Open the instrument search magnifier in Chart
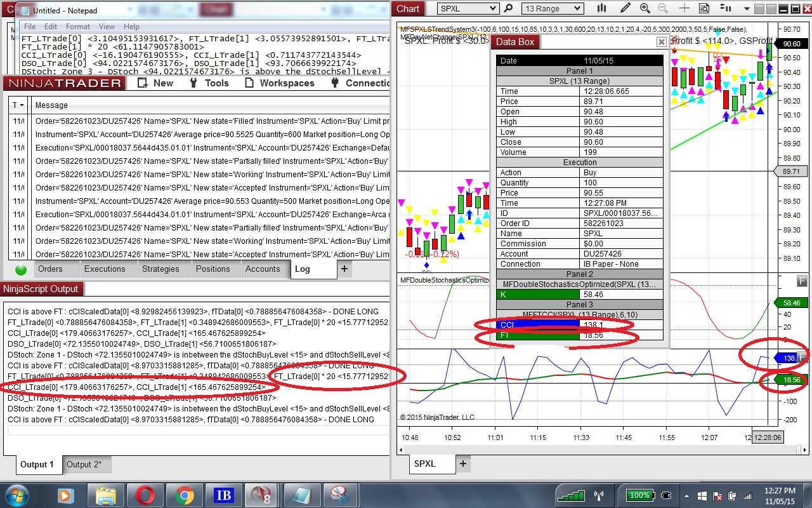Image resolution: width=812 pixels, height=508 pixels. pos(508,9)
